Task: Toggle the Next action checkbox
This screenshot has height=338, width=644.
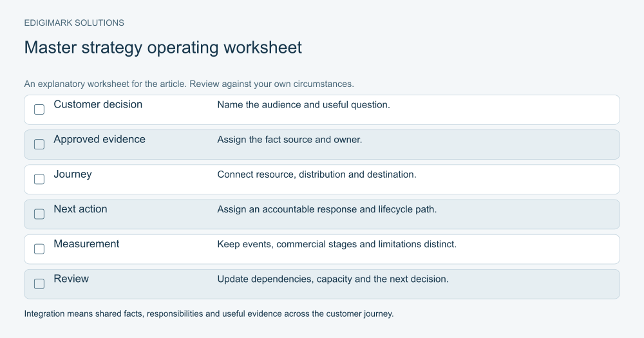Action: (x=39, y=214)
